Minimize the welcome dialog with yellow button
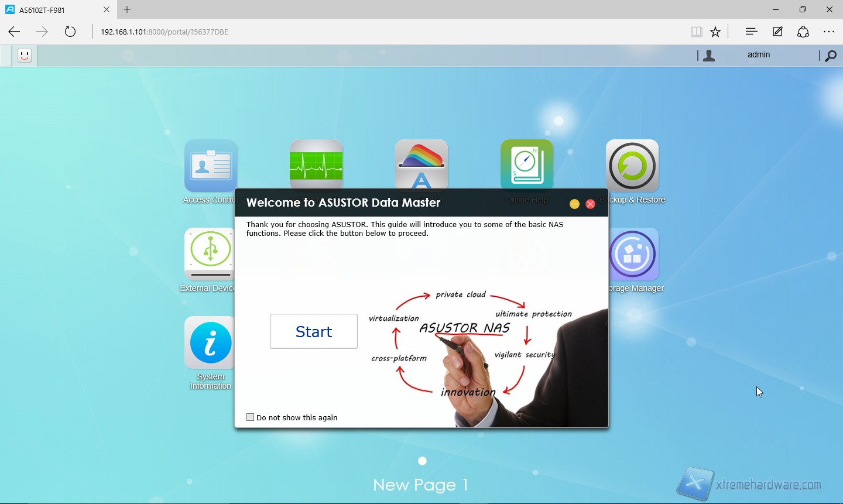The image size is (843, 504). (574, 204)
